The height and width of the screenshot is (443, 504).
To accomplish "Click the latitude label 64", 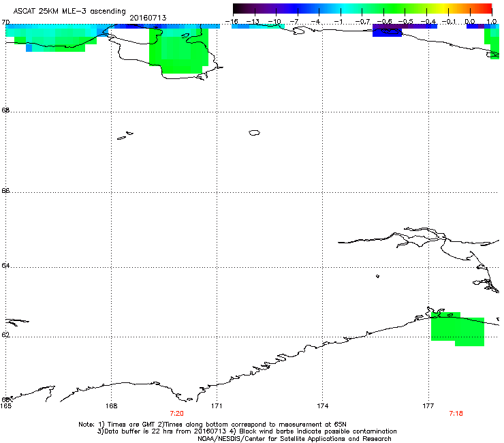I will (5, 266).
